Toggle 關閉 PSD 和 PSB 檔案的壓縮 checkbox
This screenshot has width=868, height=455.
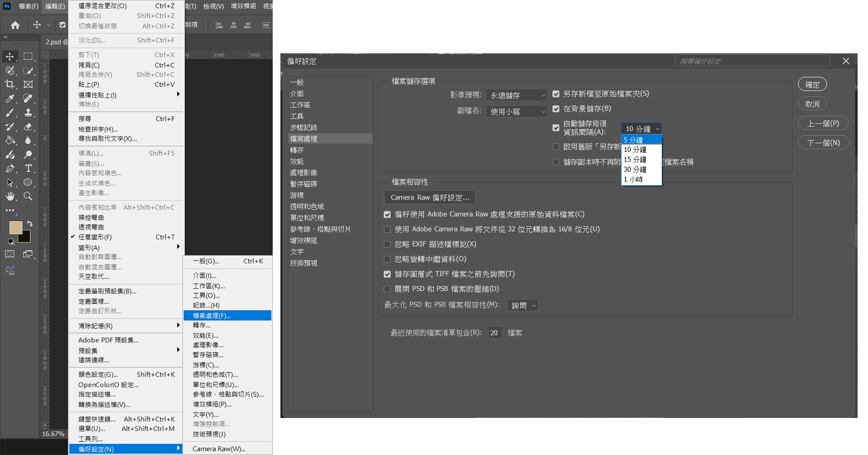(x=387, y=289)
